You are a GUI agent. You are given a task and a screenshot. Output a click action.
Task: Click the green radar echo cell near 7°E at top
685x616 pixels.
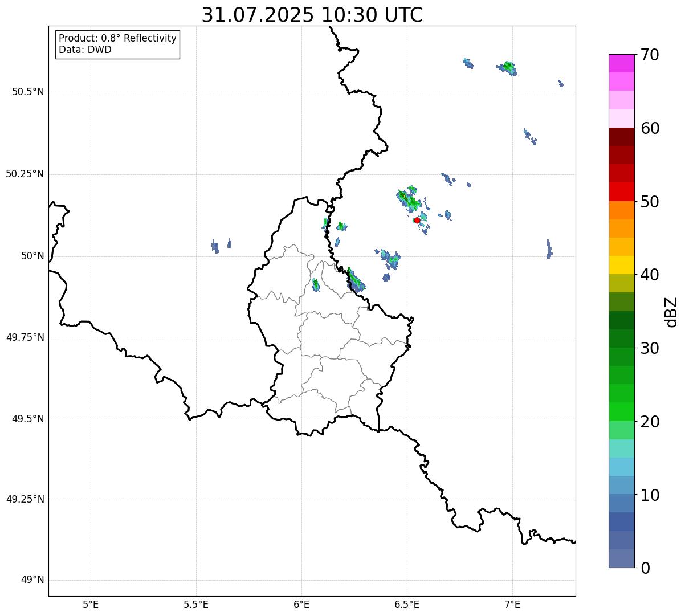click(507, 68)
